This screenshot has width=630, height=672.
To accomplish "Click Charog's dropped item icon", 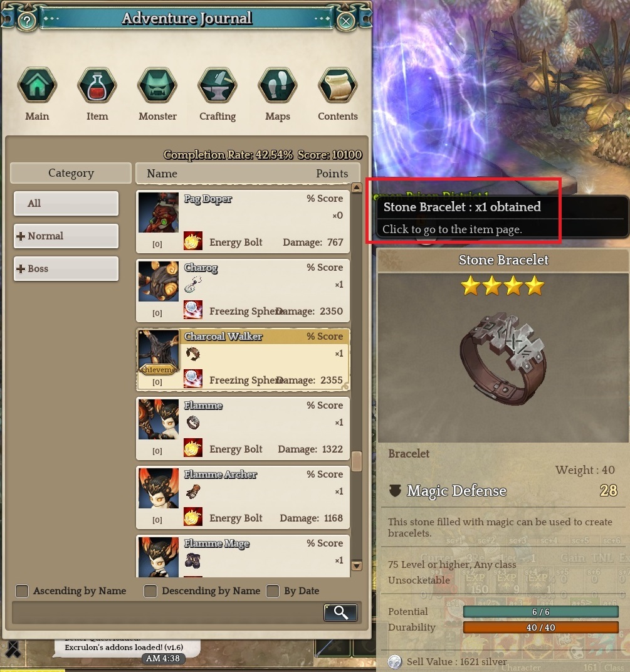I will tap(193, 285).
